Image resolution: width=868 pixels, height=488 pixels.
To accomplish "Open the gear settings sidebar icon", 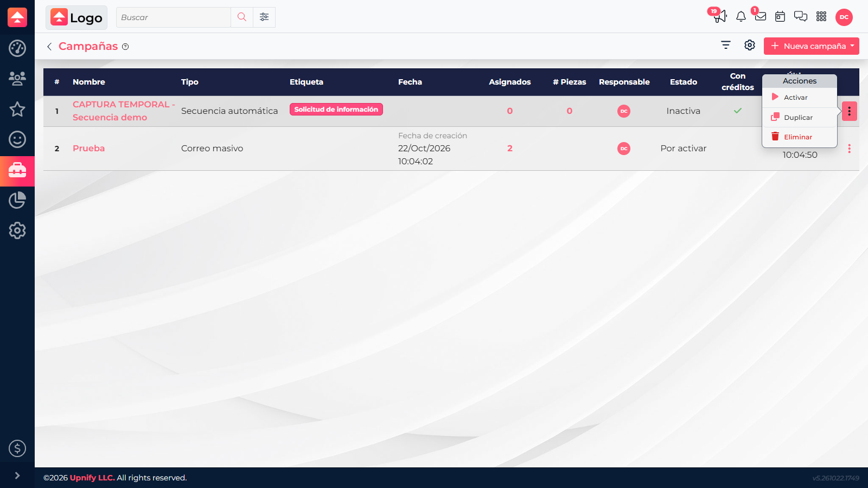I will 17,230.
